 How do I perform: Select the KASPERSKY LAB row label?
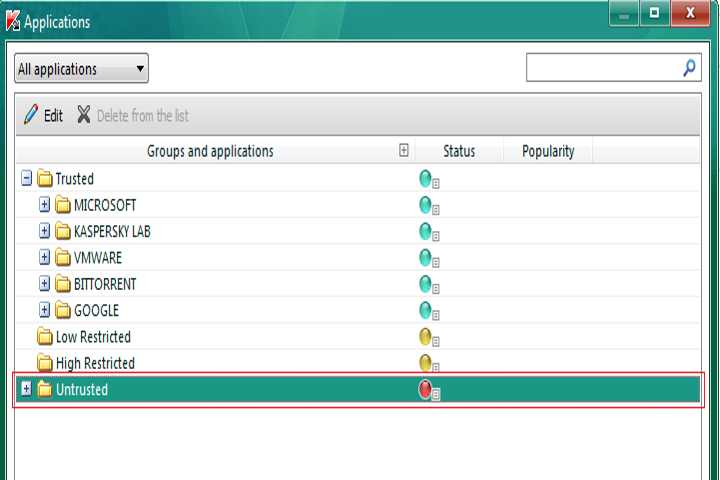112,232
